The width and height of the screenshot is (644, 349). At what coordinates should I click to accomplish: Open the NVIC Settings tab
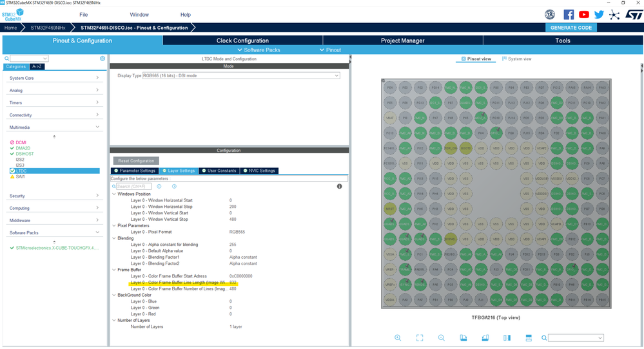tap(259, 171)
